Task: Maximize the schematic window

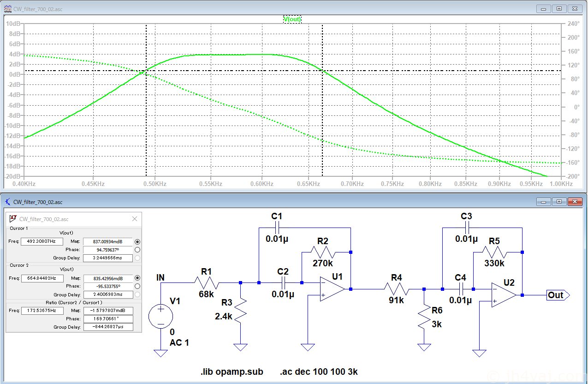Action: [559, 202]
